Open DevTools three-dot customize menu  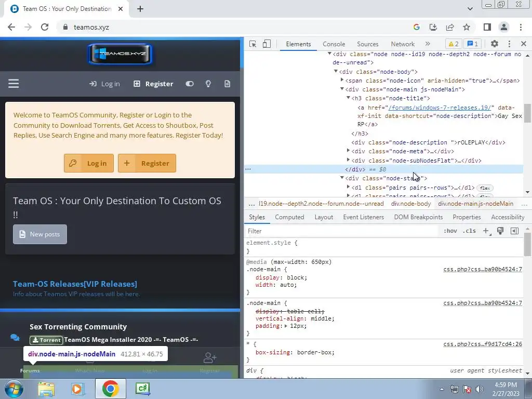pos(509,44)
